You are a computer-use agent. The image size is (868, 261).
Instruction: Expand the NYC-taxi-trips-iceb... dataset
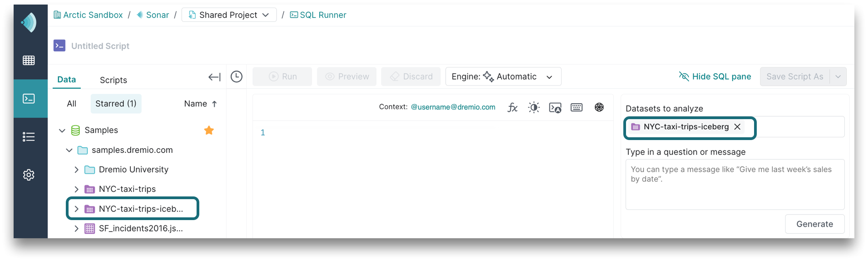point(76,209)
